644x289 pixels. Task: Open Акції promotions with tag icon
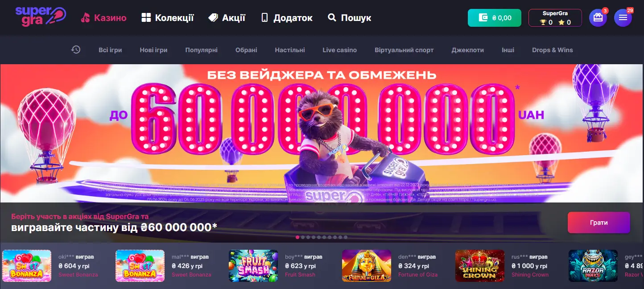[x=227, y=18]
